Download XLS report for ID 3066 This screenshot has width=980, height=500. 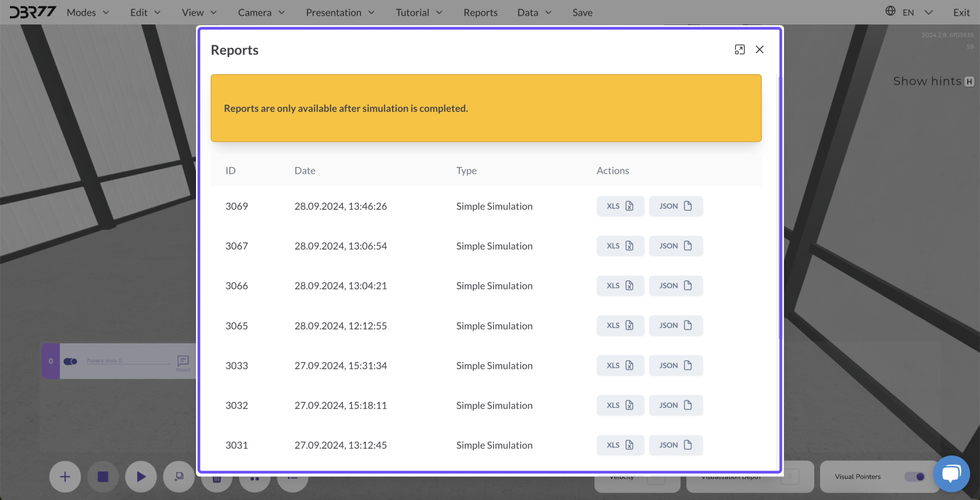(620, 286)
